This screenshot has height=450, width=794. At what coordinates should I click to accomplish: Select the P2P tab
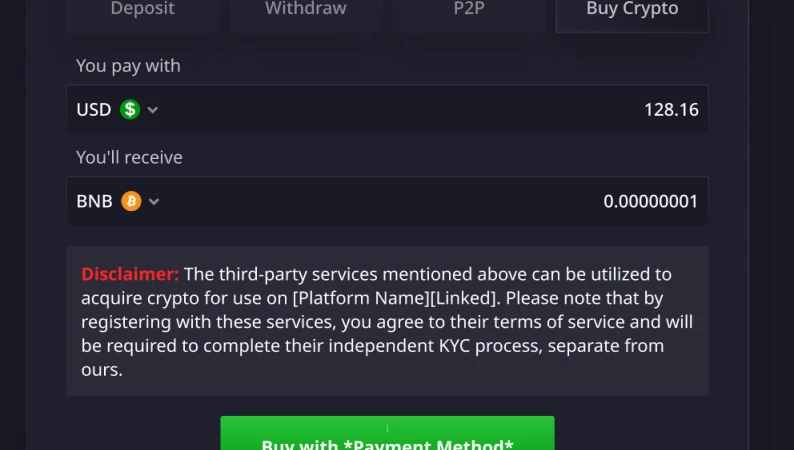pos(469,10)
